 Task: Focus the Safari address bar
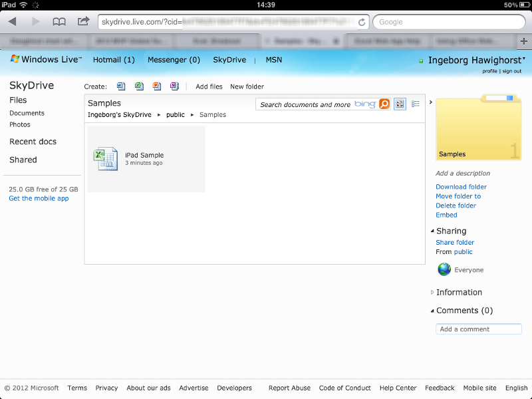coord(233,22)
